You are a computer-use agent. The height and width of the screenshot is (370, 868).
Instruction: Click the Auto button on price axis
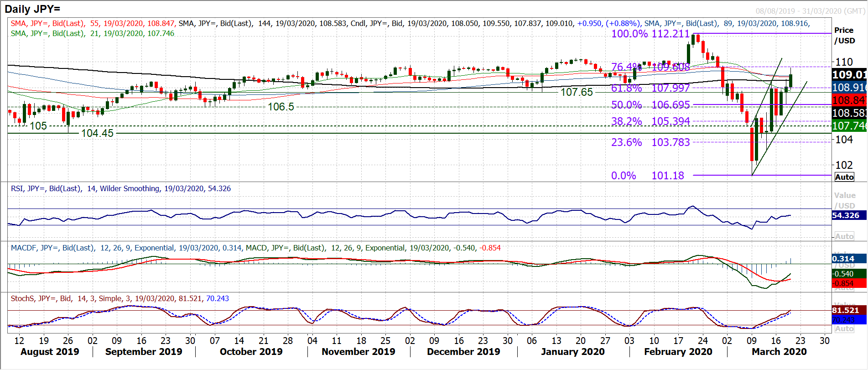point(844,177)
